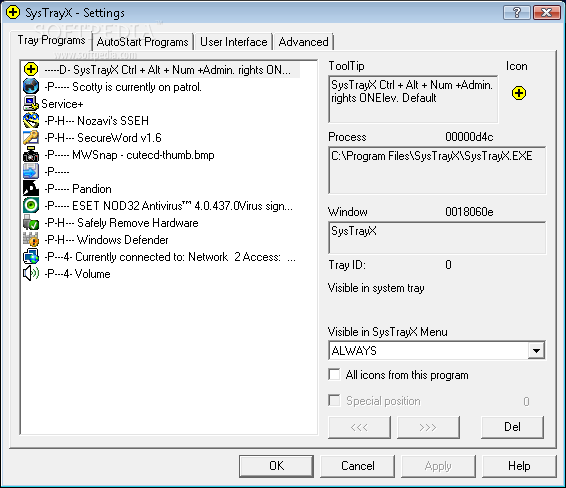Open the Advanced tab
This screenshot has height=488, width=566.
(x=303, y=42)
